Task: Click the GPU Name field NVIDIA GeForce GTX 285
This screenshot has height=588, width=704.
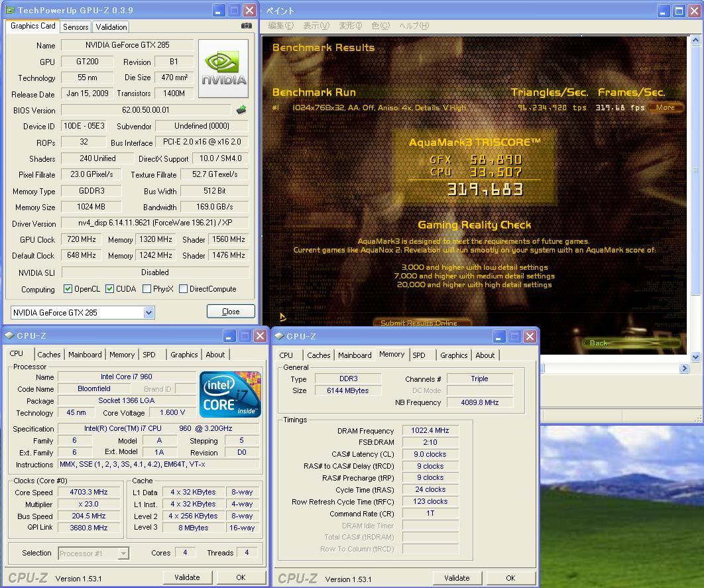Action: [x=127, y=45]
